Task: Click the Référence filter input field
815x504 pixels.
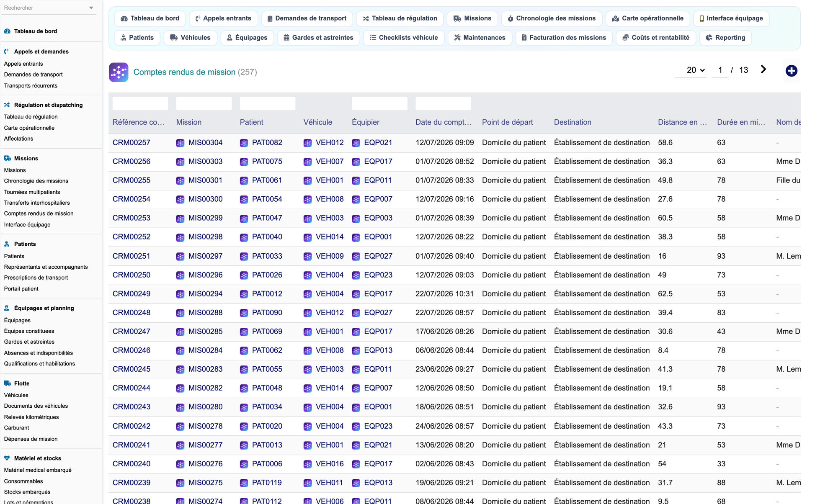Action: [140, 103]
